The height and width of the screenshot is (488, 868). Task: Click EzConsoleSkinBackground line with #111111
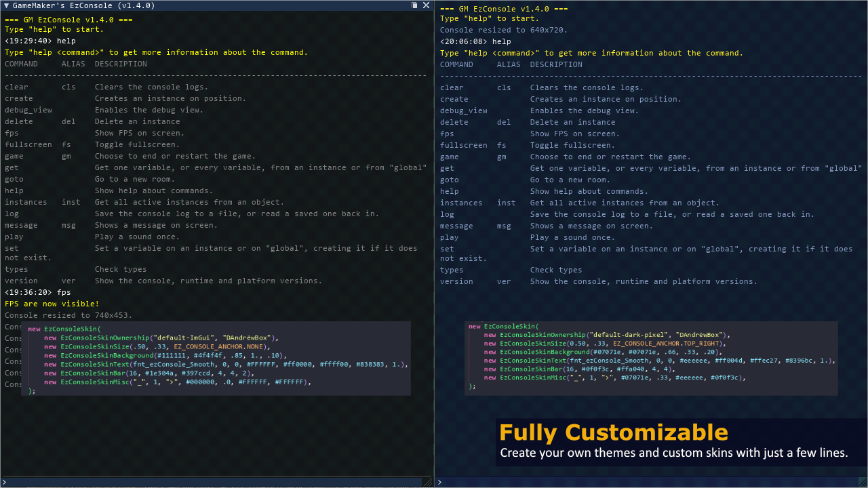point(165,355)
